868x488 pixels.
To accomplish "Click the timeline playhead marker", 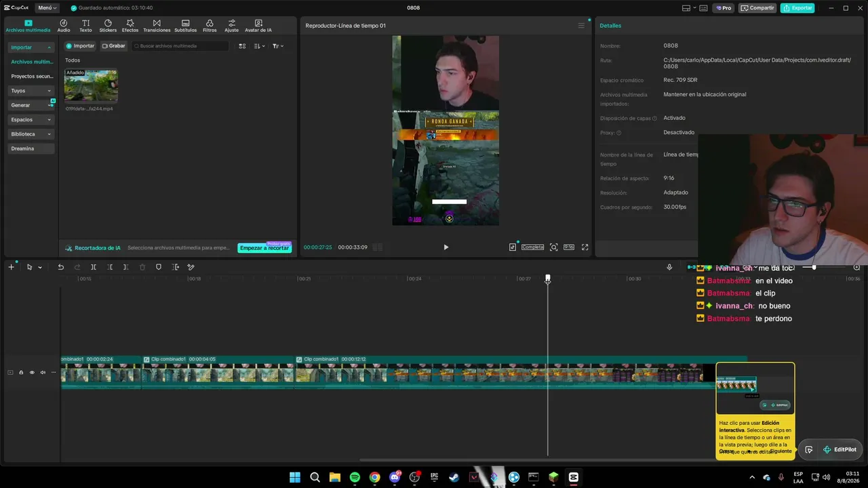I will click(548, 279).
